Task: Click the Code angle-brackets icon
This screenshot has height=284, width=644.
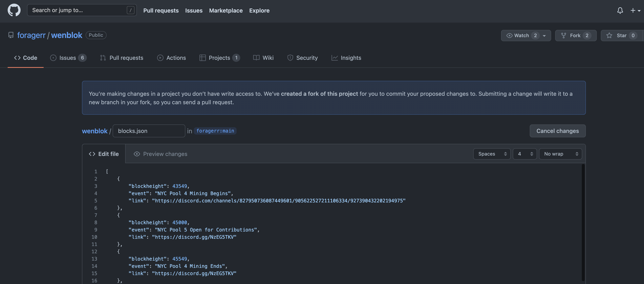Action: point(17,58)
